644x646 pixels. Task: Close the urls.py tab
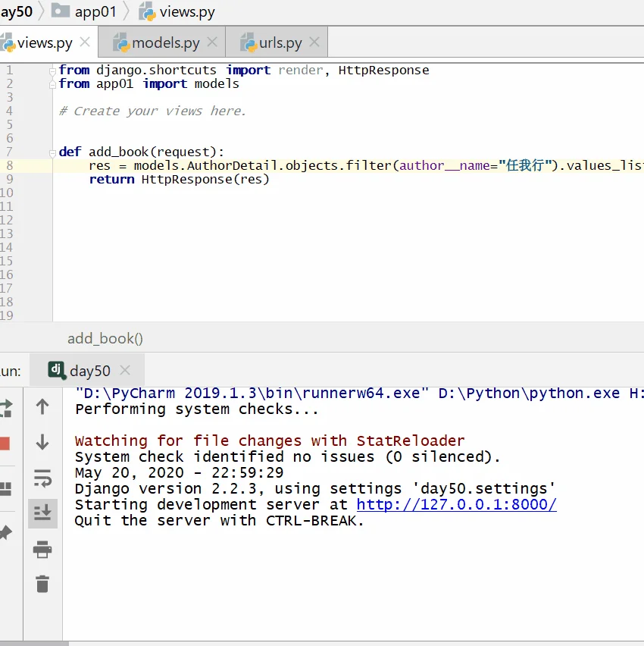(314, 42)
